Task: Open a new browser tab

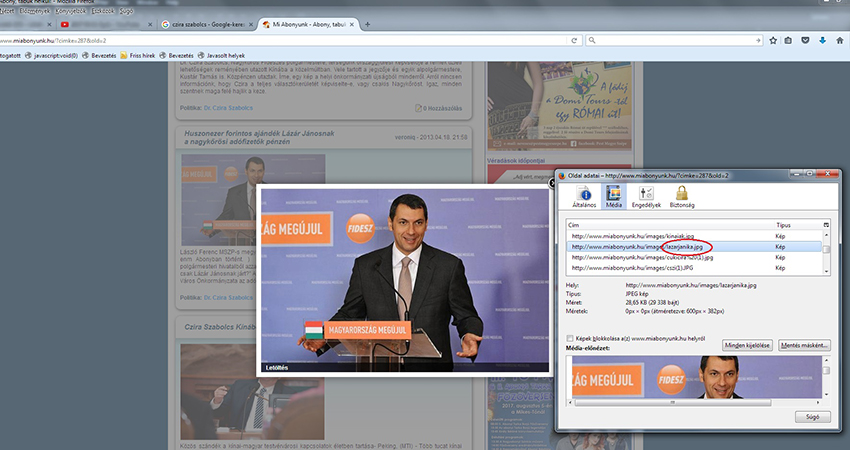Action: tap(368, 24)
